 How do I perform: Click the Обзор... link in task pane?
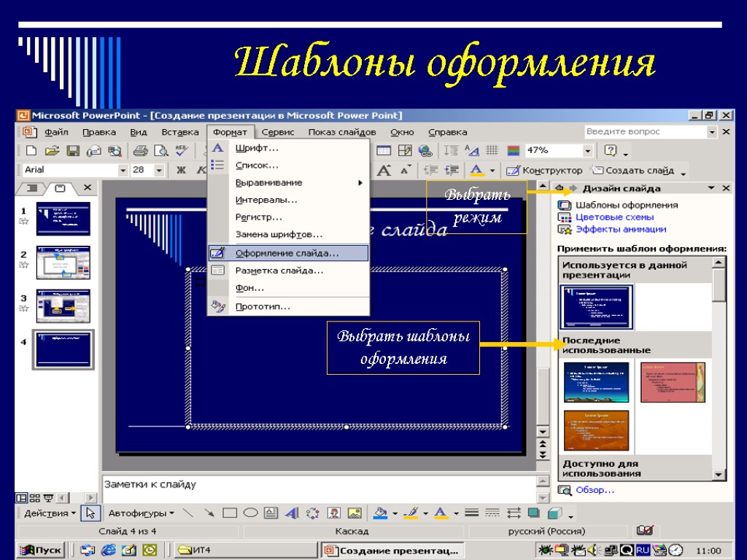pos(595,490)
